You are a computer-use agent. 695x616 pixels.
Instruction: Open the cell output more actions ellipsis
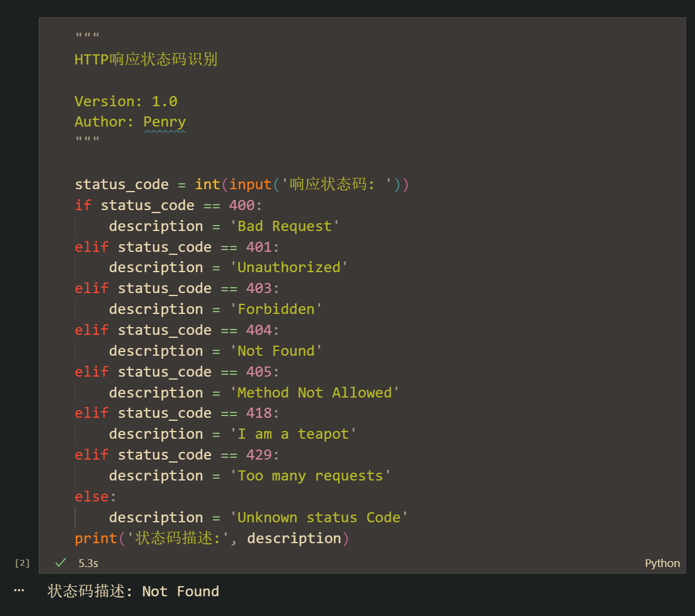[x=19, y=590]
